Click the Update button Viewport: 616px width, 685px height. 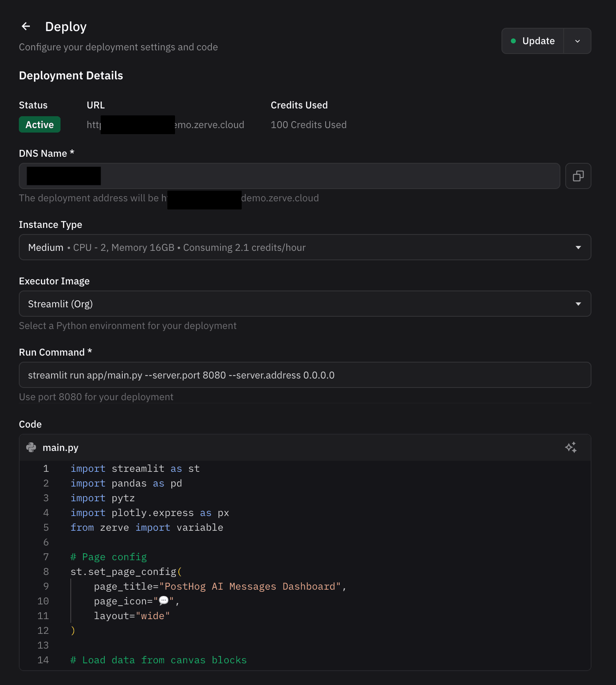click(x=533, y=41)
